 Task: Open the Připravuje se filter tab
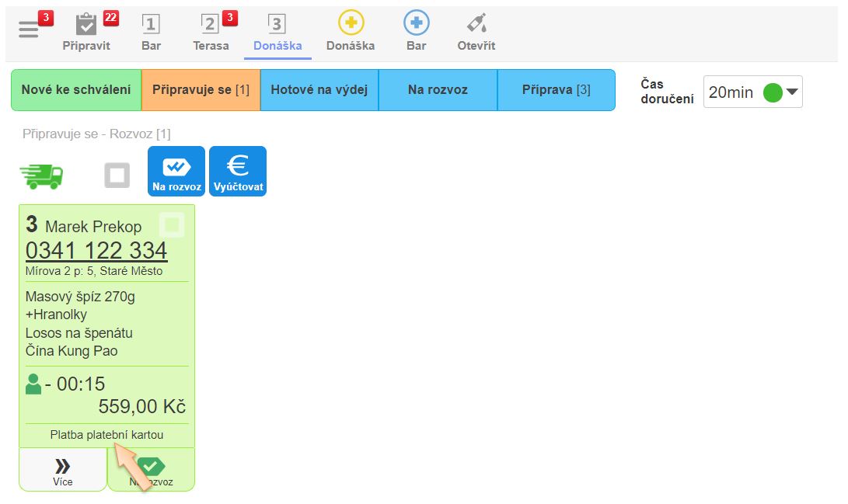click(201, 90)
